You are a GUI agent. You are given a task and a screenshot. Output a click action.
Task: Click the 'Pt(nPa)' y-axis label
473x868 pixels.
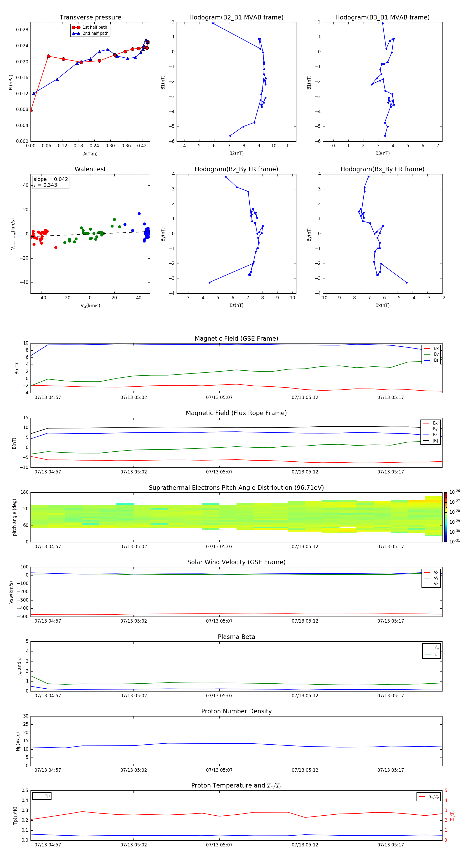point(11,82)
